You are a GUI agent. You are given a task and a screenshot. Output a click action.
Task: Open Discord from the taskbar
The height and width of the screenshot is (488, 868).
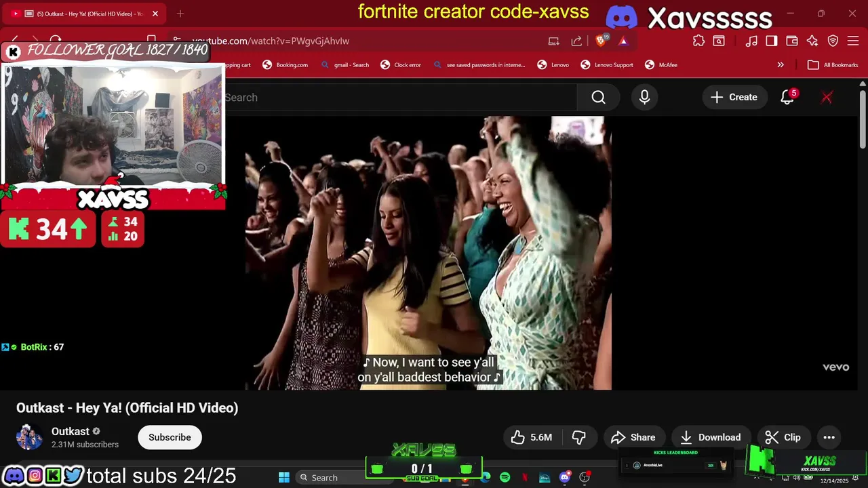coord(564,478)
